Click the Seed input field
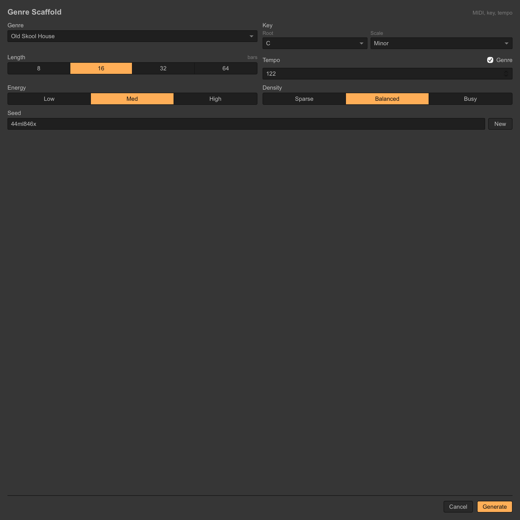This screenshot has width=520, height=520. point(246,124)
